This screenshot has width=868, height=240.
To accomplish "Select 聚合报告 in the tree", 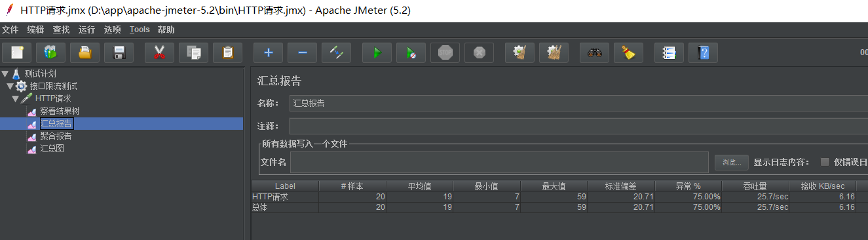I will pos(56,136).
